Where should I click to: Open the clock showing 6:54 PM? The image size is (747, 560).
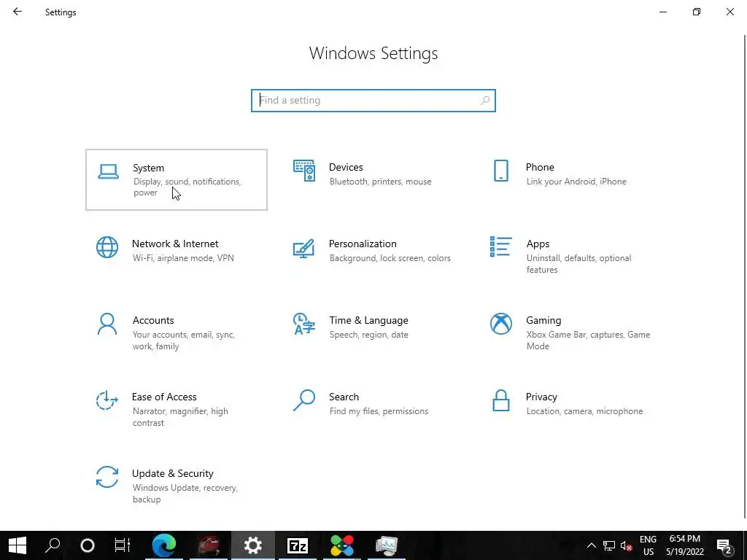pos(684,545)
